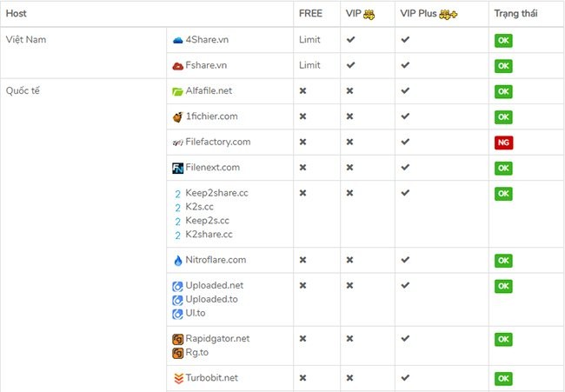
Task: Click the 1fichier.com icon
Action: [177, 116]
